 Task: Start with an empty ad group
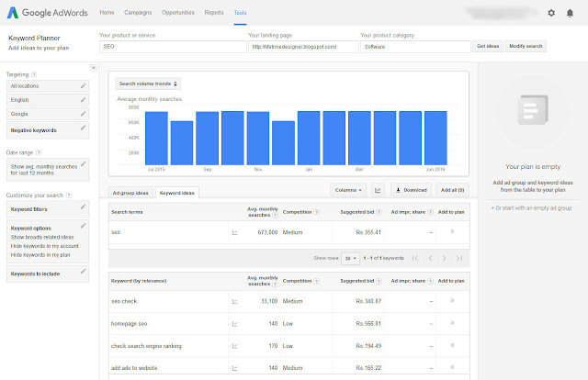(x=531, y=208)
